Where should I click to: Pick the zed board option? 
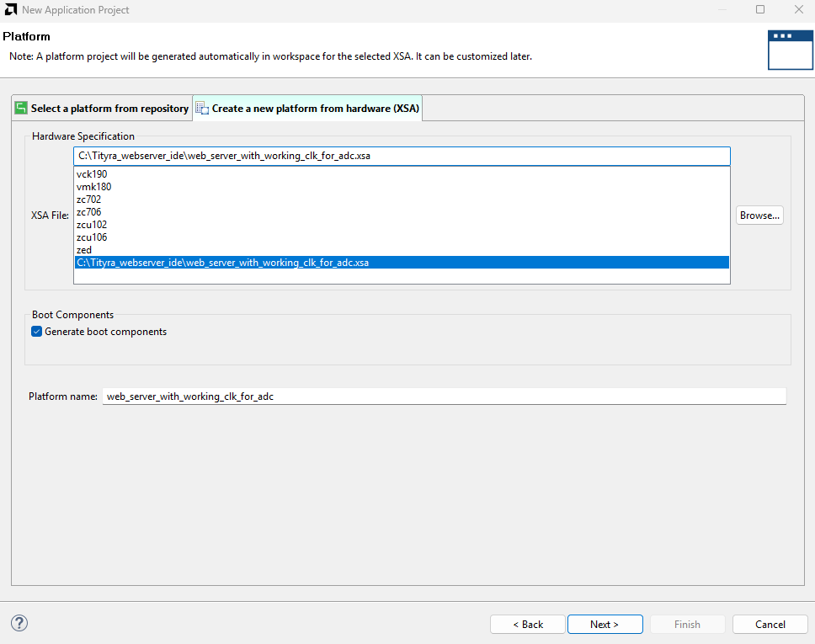(x=84, y=250)
